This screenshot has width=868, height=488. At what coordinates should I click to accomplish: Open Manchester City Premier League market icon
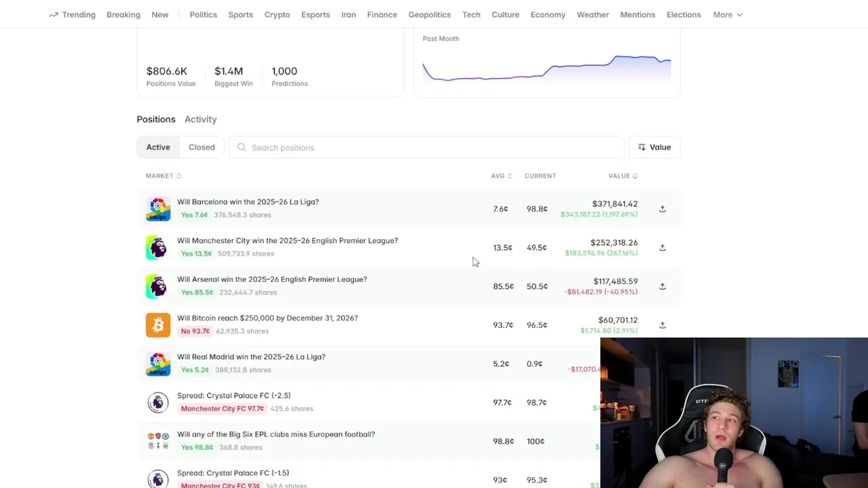pyautogui.click(x=158, y=247)
